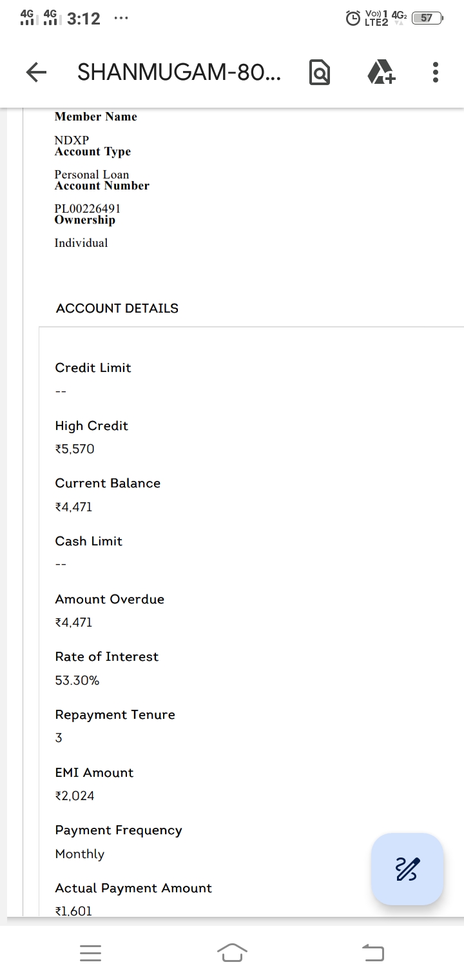The height and width of the screenshot is (980, 464).
Task: Tap Add to Drive icon
Action: 382,72
